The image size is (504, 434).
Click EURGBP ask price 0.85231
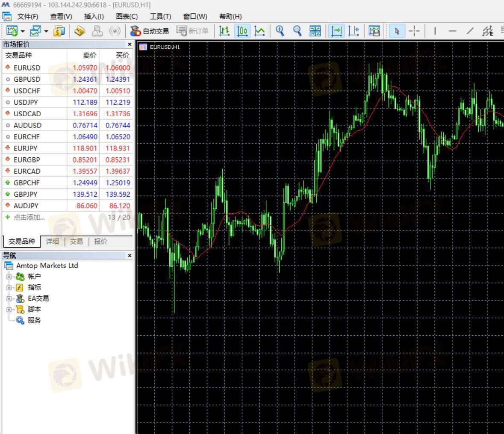coord(118,160)
